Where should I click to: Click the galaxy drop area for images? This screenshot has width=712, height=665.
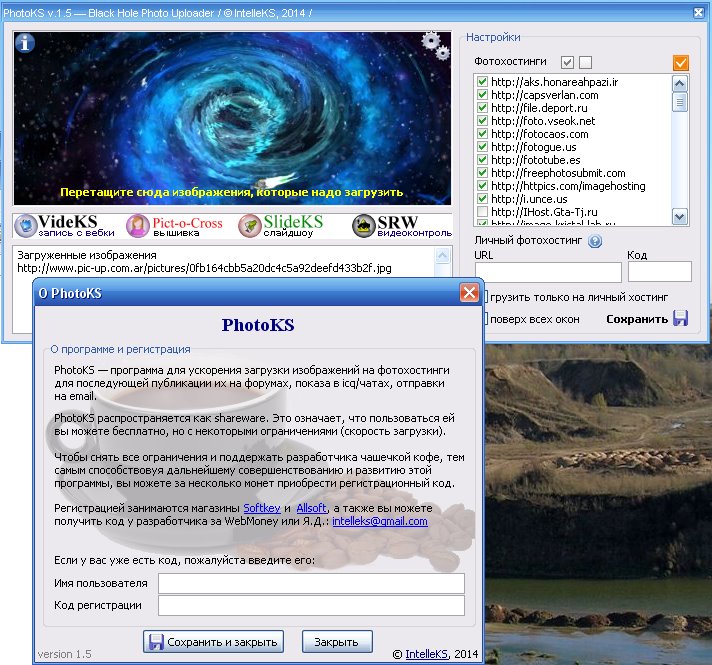click(x=232, y=118)
